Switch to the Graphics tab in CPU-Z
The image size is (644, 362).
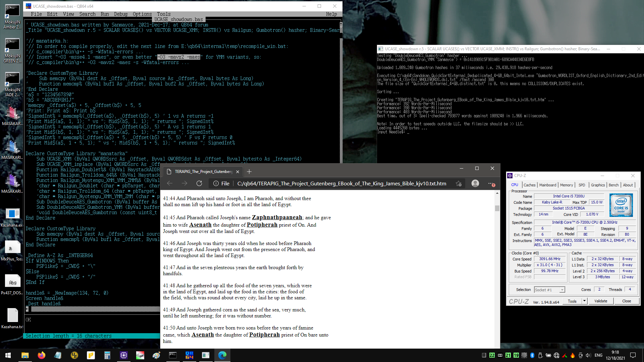[x=598, y=185]
